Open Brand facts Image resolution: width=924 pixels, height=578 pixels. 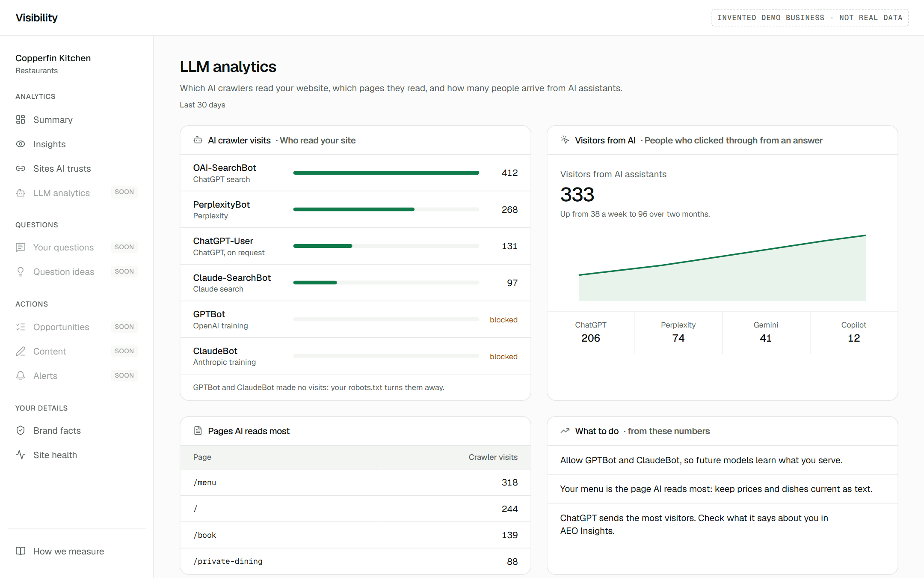77,430
